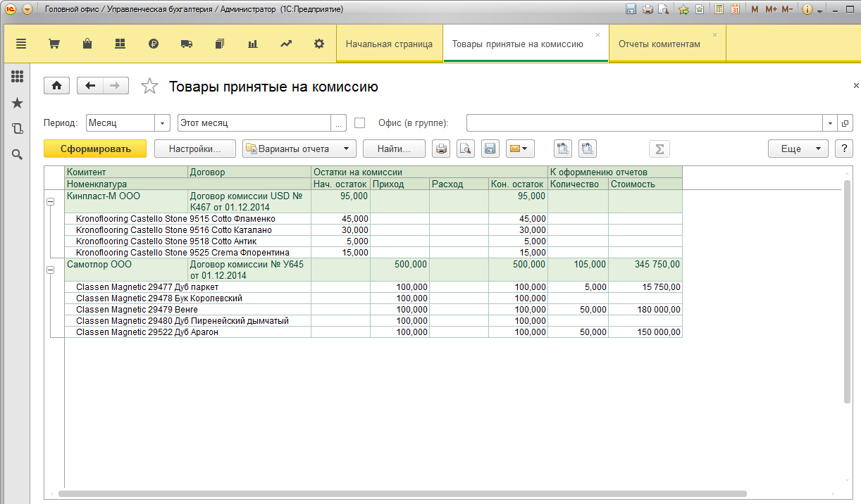Click the Этот месяц period field
Image resolution: width=861 pixels, height=504 pixels.
pyautogui.click(x=254, y=122)
